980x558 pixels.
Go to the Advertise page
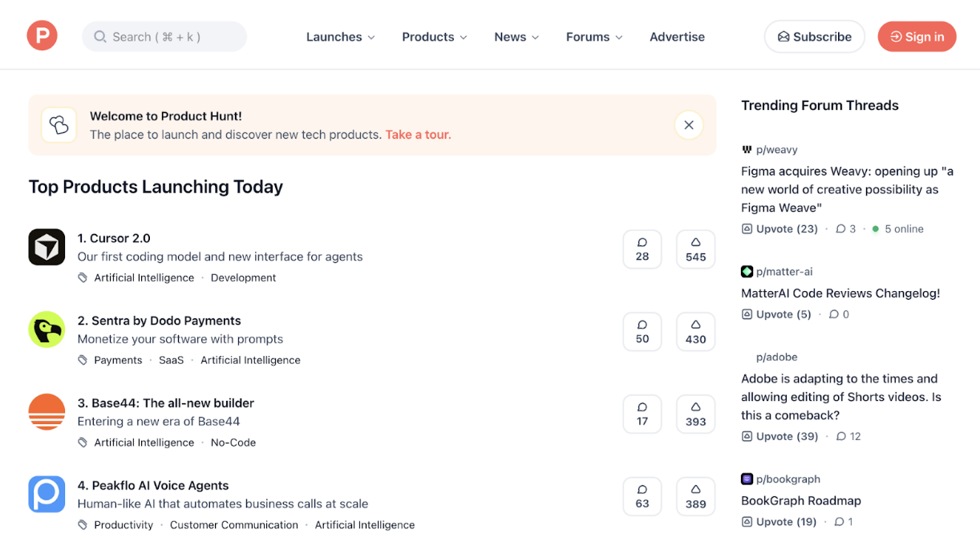click(x=677, y=37)
